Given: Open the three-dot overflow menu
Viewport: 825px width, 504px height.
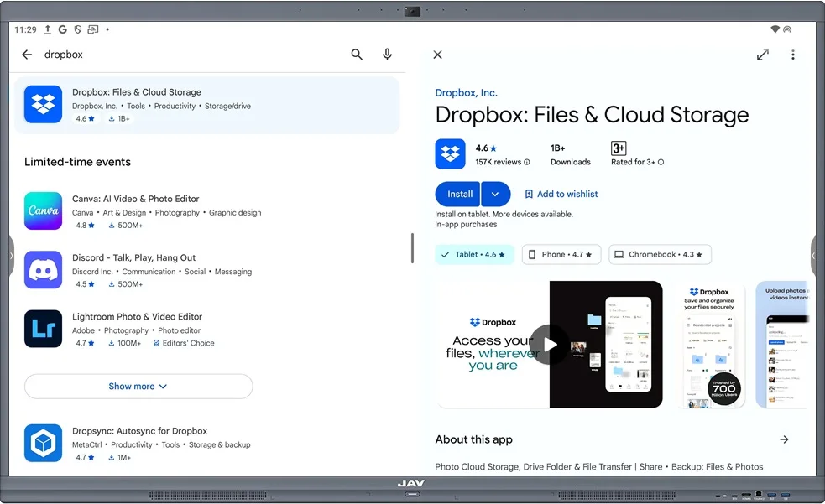Looking at the screenshot, I should (x=792, y=54).
